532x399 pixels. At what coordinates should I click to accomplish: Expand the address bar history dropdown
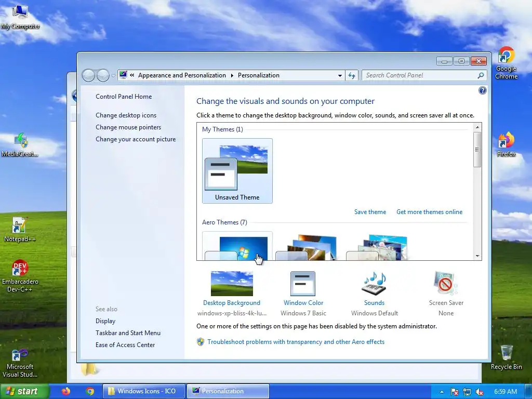[x=340, y=75]
